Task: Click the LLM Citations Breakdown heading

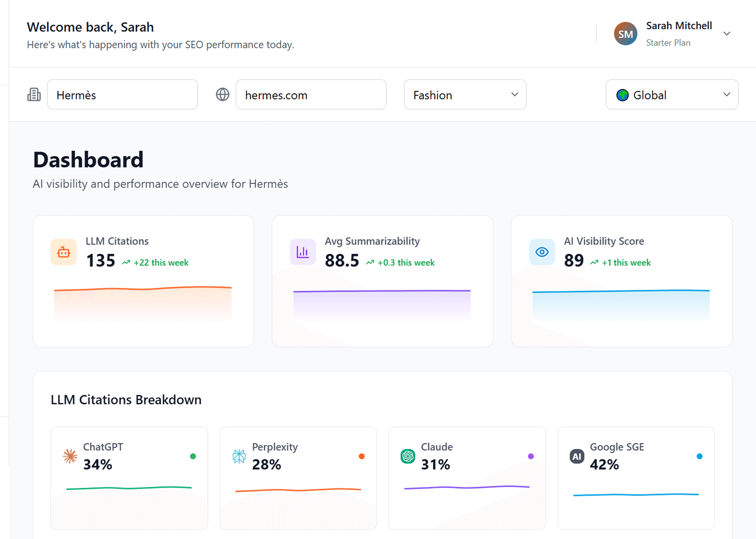Action: tap(126, 400)
